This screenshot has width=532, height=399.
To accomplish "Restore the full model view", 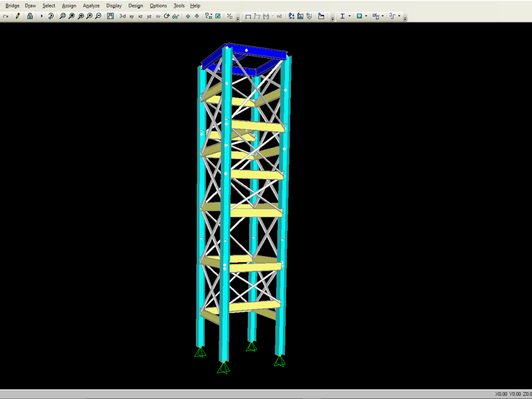I will (x=72, y=16).
